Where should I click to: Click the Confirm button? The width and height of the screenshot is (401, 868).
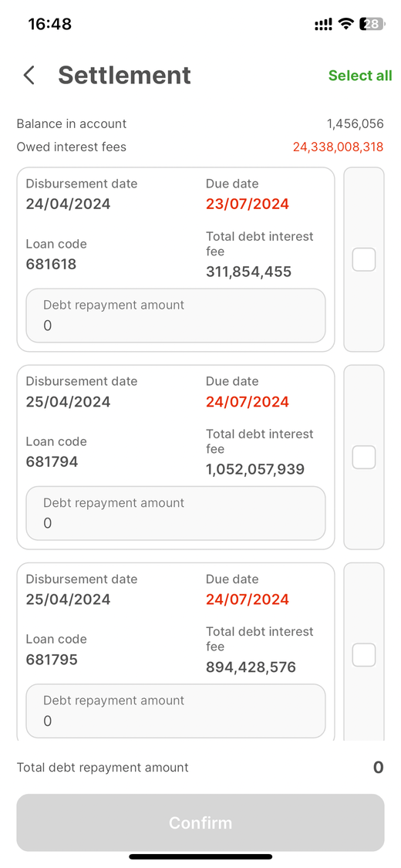pyautogui.click(x=200, y=822)
